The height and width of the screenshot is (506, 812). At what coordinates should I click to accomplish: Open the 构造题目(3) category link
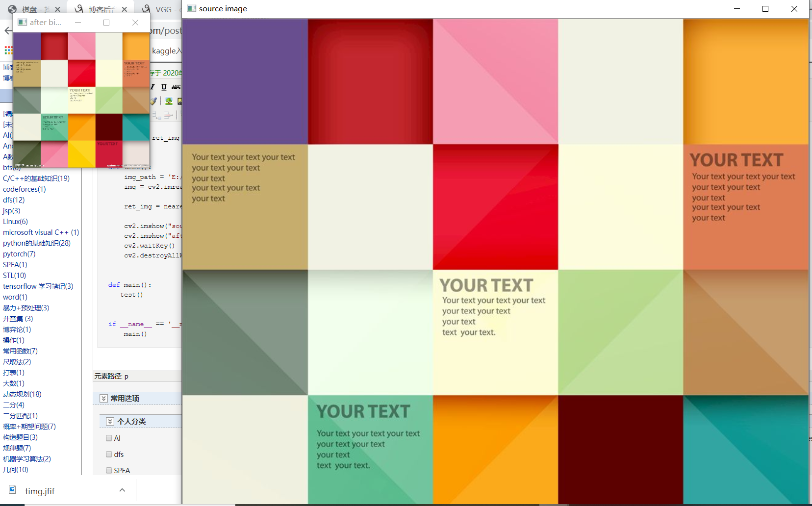click(x=20, y=437)
